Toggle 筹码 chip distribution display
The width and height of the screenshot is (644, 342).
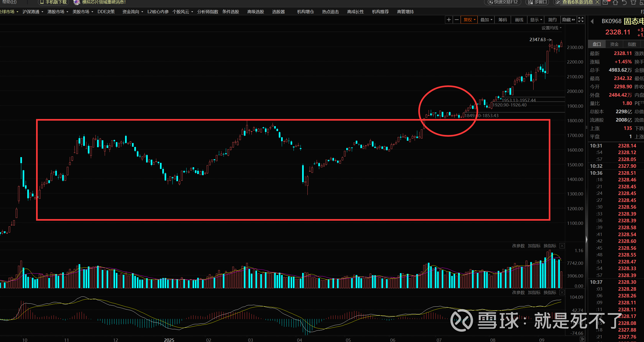click(503, 20)
